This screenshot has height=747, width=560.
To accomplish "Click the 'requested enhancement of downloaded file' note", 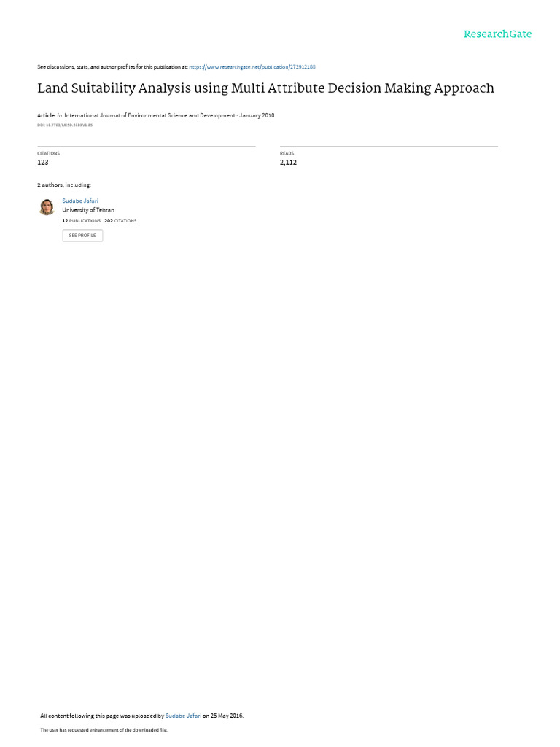I will pos(104,729).
